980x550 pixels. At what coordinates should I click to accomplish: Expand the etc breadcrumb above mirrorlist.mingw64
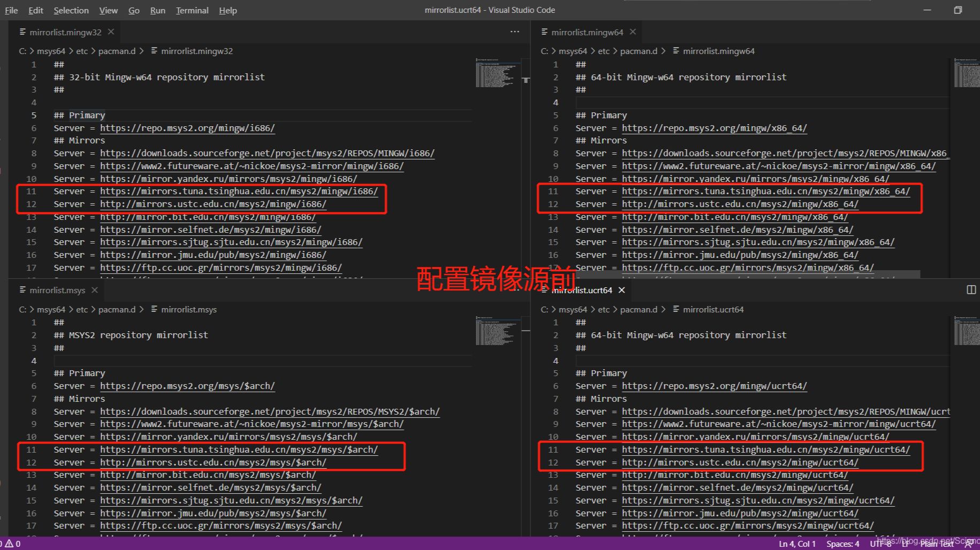(x=603, y=51)
